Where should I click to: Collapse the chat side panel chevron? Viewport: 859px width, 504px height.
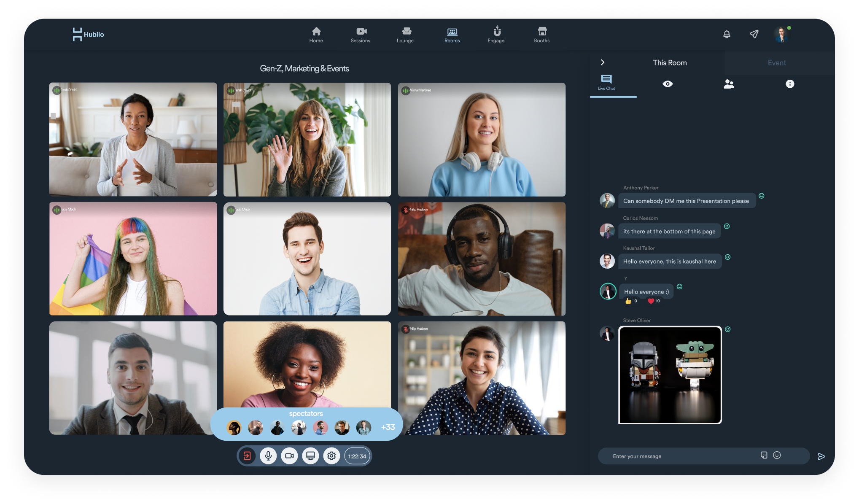tap(603, 62)
